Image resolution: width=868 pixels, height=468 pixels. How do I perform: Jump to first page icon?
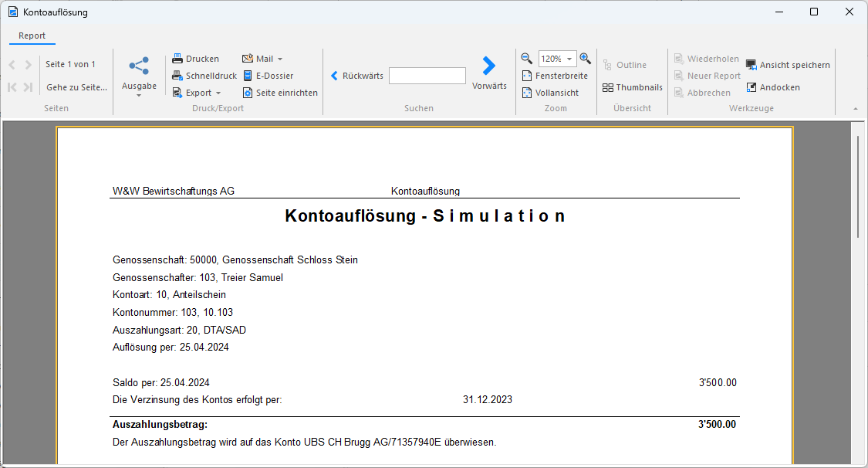coord(12,87)
